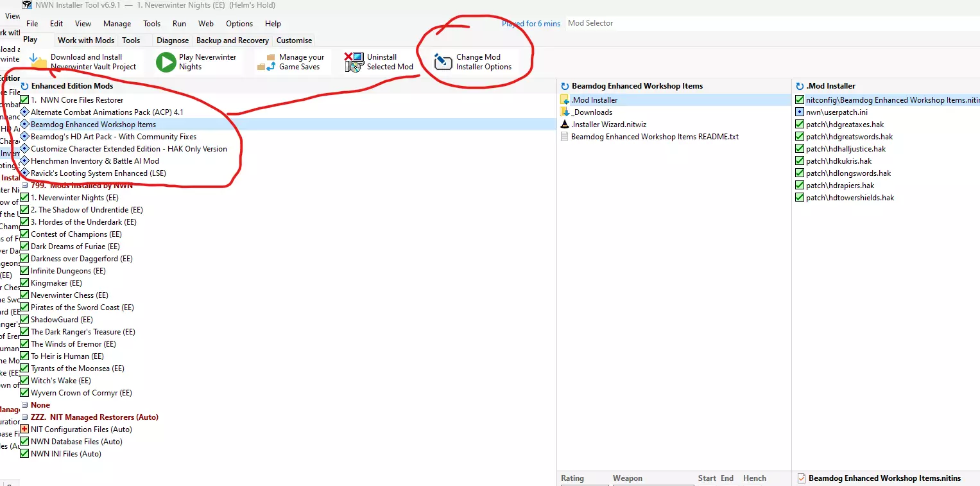
Task: Click Download and Install Neverwinter Vault Project
Action: [83, 62]
